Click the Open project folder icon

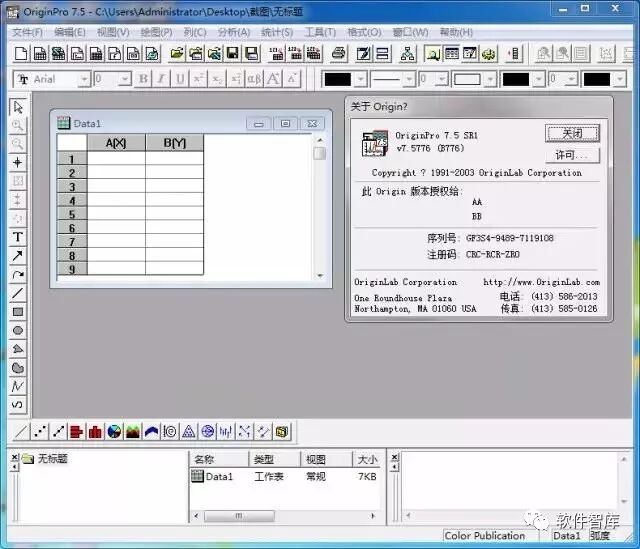(x=177, y=53)
